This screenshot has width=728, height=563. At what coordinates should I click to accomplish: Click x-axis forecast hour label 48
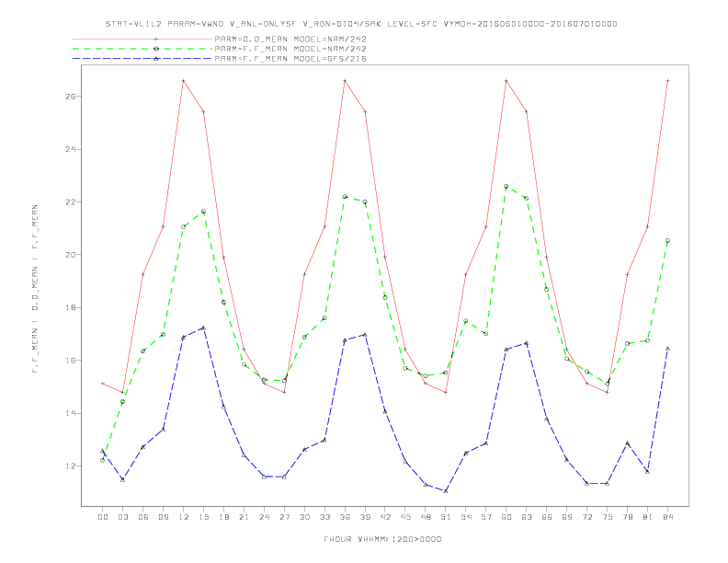click(426, 517)
